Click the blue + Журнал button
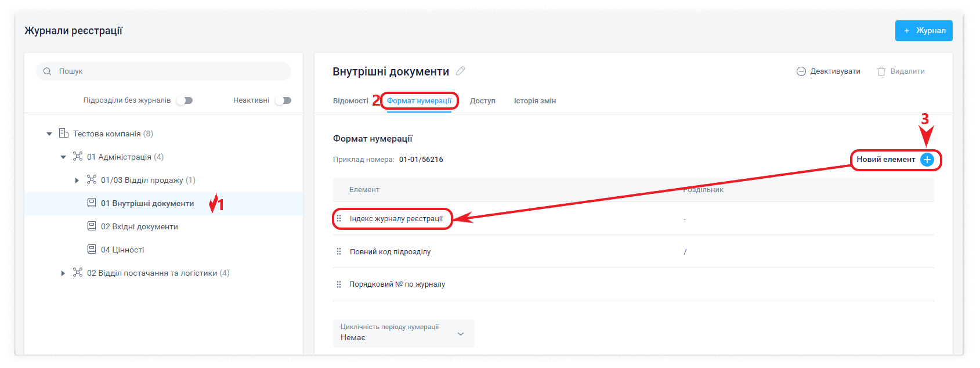The image size is (980, 368). coord(924,31)
